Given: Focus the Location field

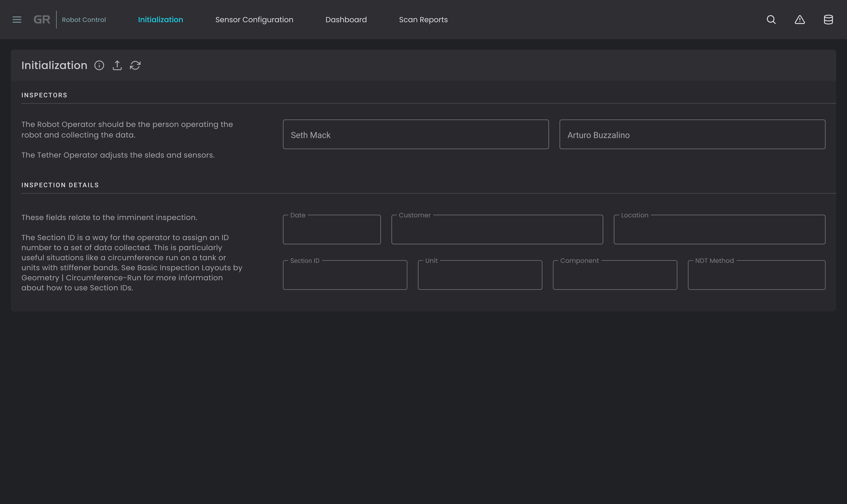Looking at the screenshot, I should 720,229.
